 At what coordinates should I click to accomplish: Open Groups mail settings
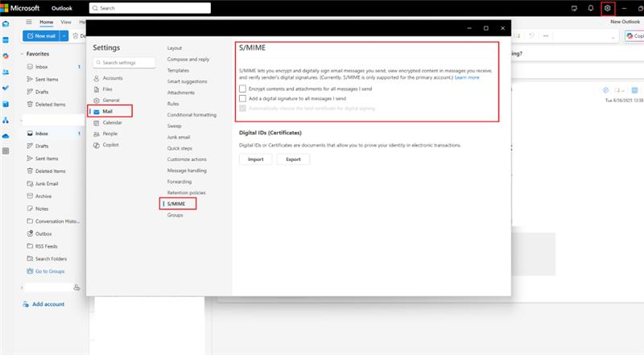pyautogui.click(x=175, y=215)
